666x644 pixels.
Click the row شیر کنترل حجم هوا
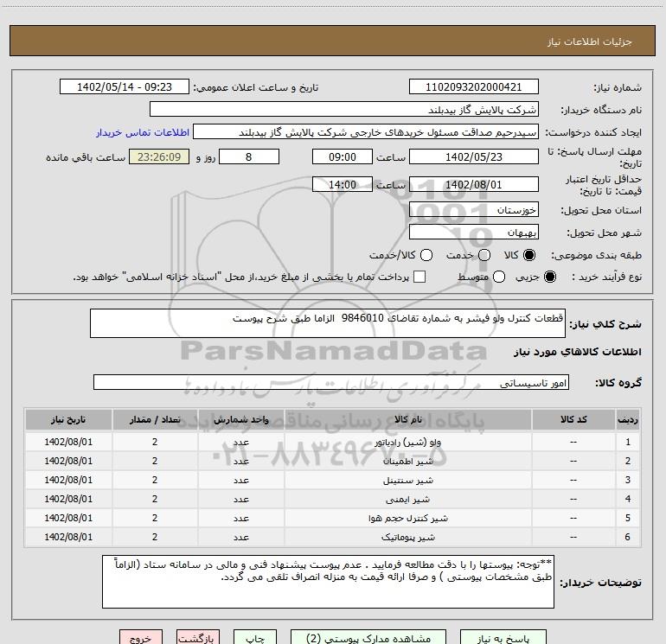click(x=333, y=519)
